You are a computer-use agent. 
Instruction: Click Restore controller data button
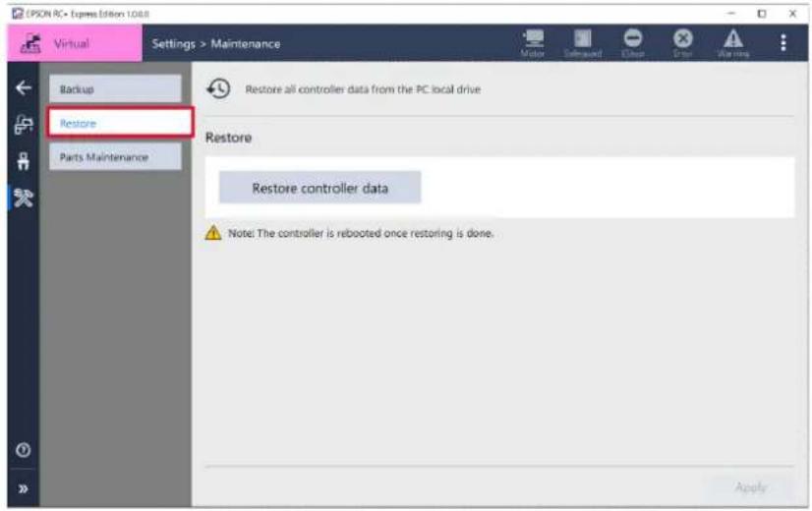[320, 188]
